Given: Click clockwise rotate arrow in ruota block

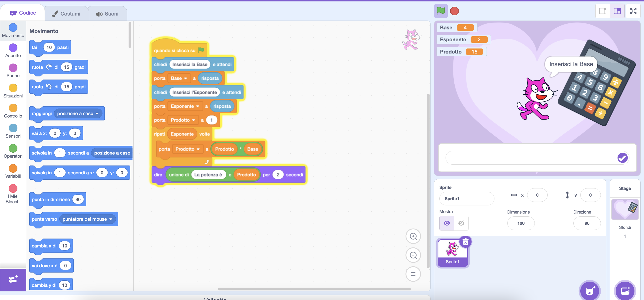Looking at the screenshot, I should [49, 67].
